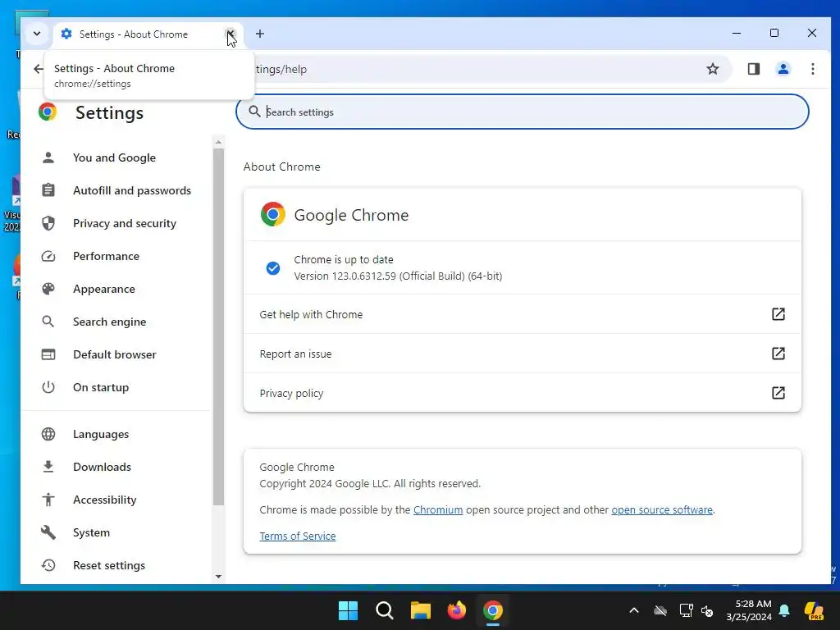Image resolution: width=840 pixels, height=630 pixels.
Task: Open Firefox from taskbar
Action: (x=456, y=610)
